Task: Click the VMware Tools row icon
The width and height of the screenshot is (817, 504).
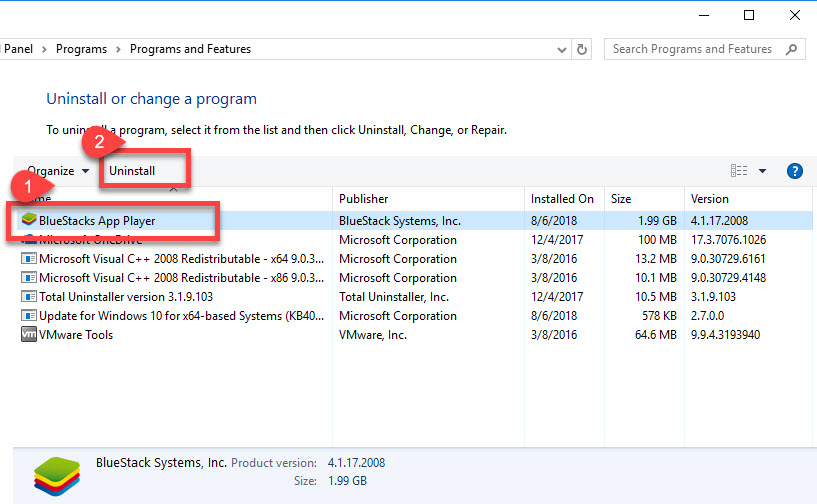Action: point(29,334)
